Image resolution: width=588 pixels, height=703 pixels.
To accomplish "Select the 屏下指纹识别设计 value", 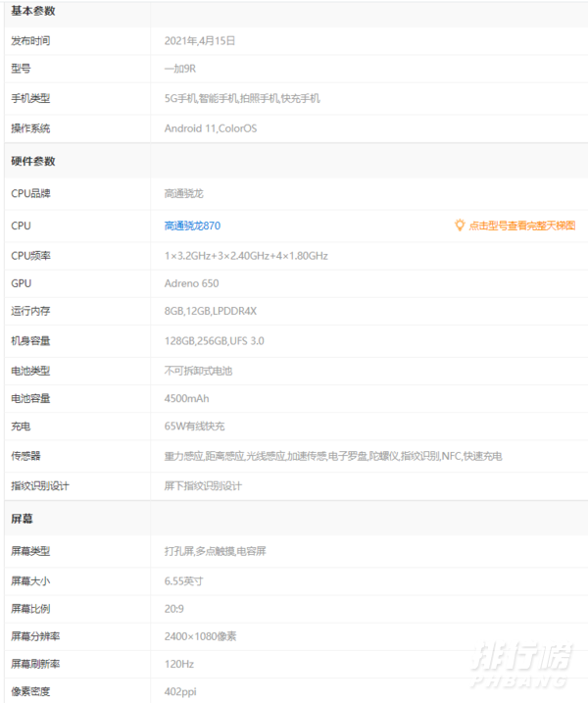I will [203, 486].
